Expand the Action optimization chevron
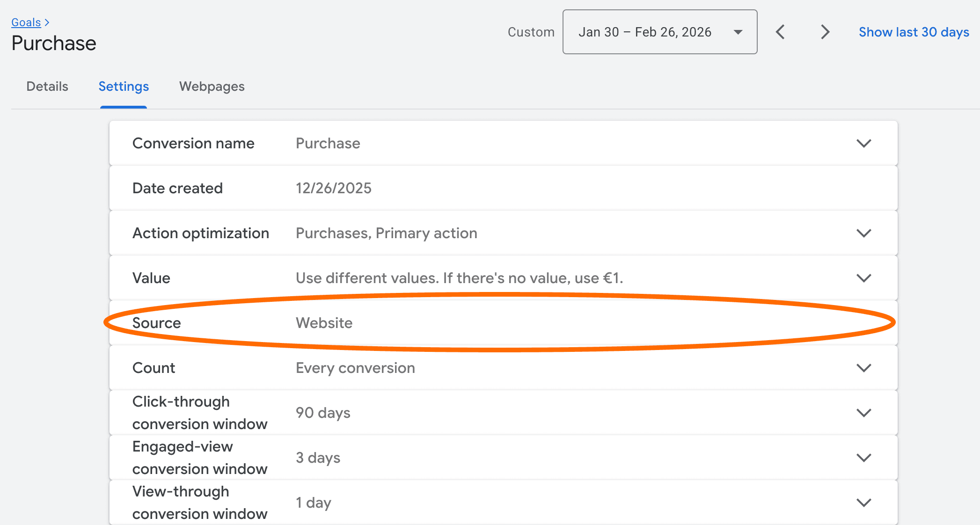Viewport: 980px width, 525px height. pyautogui.click(x=863, y=233)
